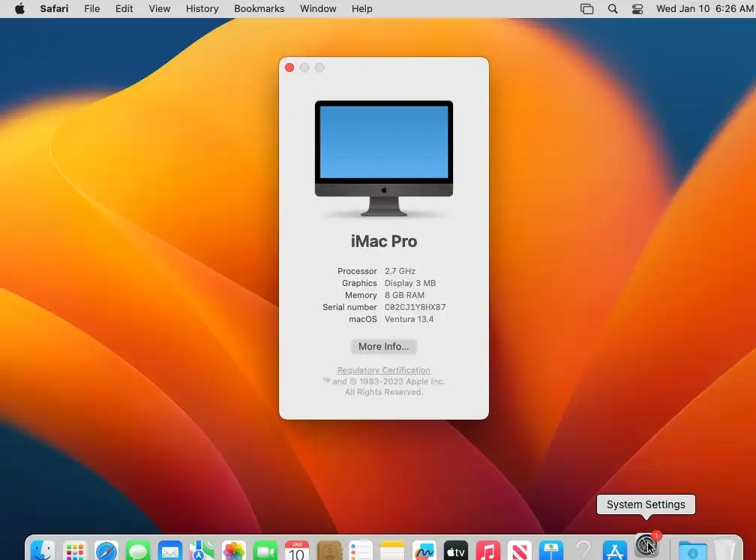
Task: Open the Trash in the Dock
Action: [x=724, y=551]
